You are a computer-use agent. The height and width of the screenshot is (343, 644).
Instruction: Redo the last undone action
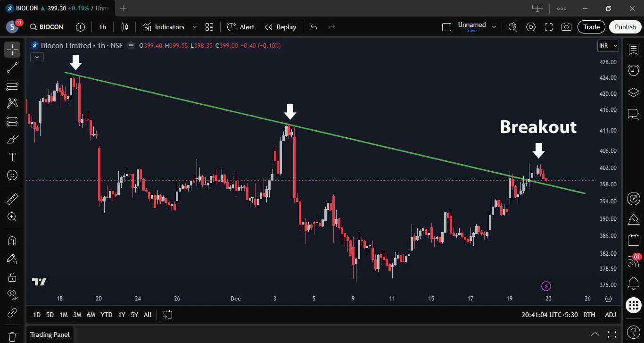click(x=331, y=27)
